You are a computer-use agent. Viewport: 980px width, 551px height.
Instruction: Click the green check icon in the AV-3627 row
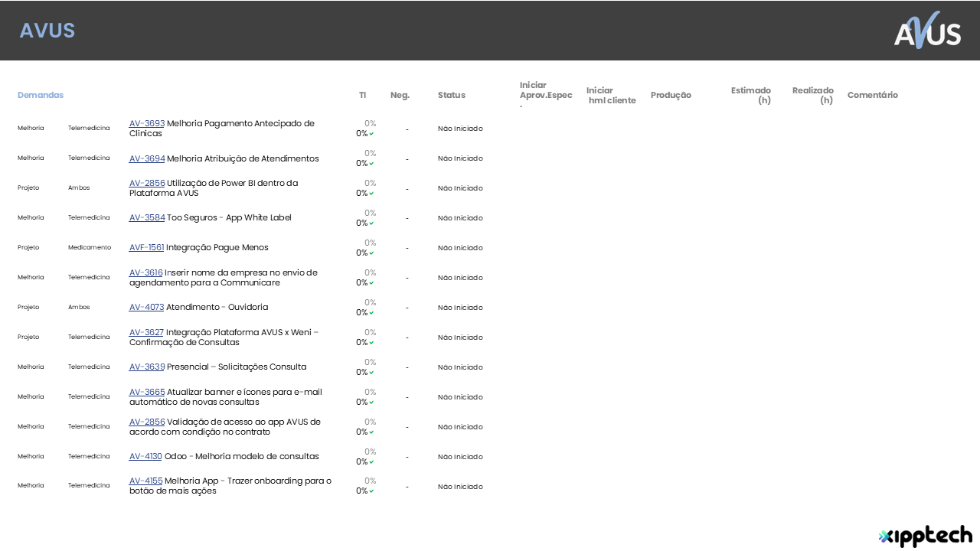(371, 343)
